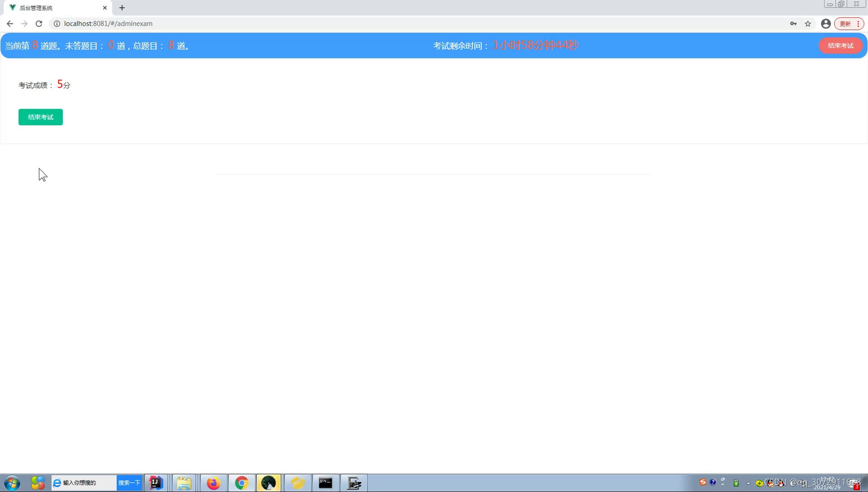Click the 搜索一下 taskbar search button
868x492 pixels.
[129, 483]
